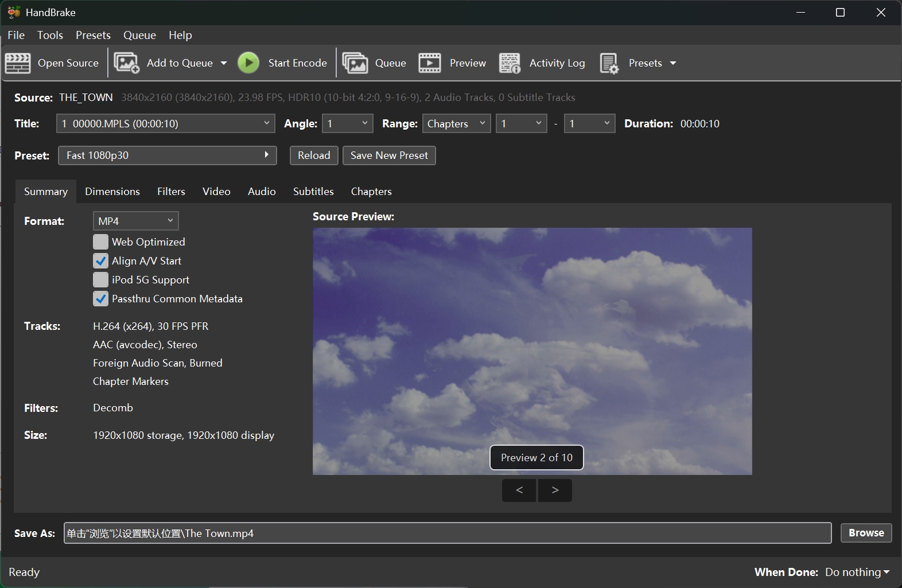Click the HandBrake pineapple logo in title bar
The image size is (902, 588).
pyautogui.click(x=14, y=12)
